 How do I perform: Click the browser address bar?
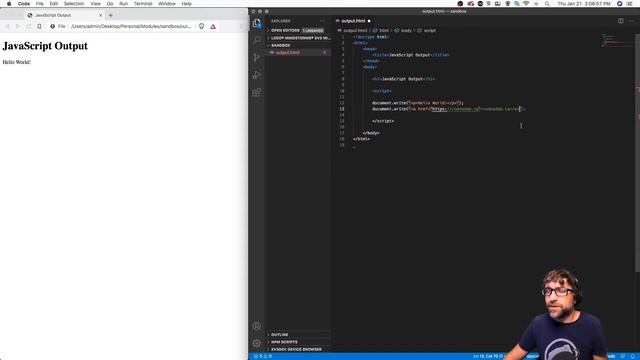(x=131, y=27)
